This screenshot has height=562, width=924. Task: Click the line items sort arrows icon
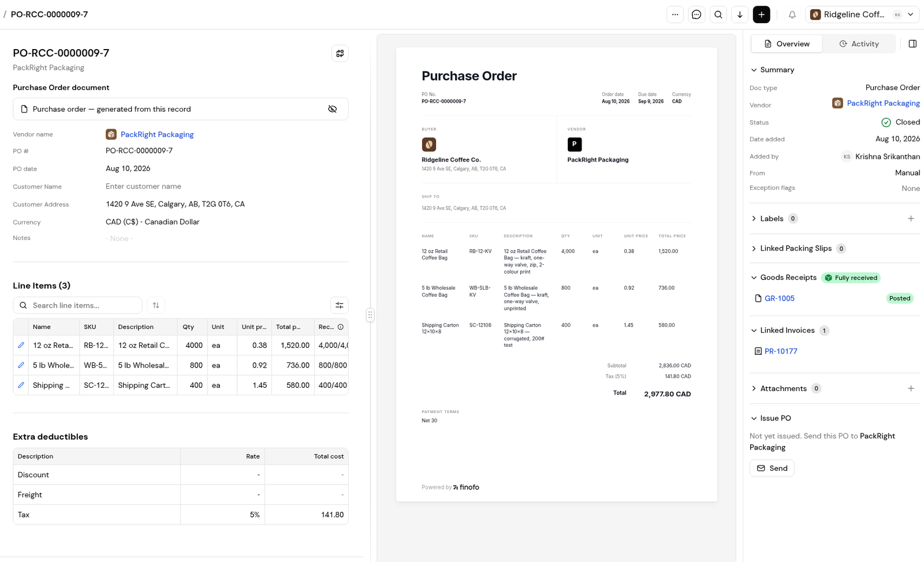click(x=156, y=305)
